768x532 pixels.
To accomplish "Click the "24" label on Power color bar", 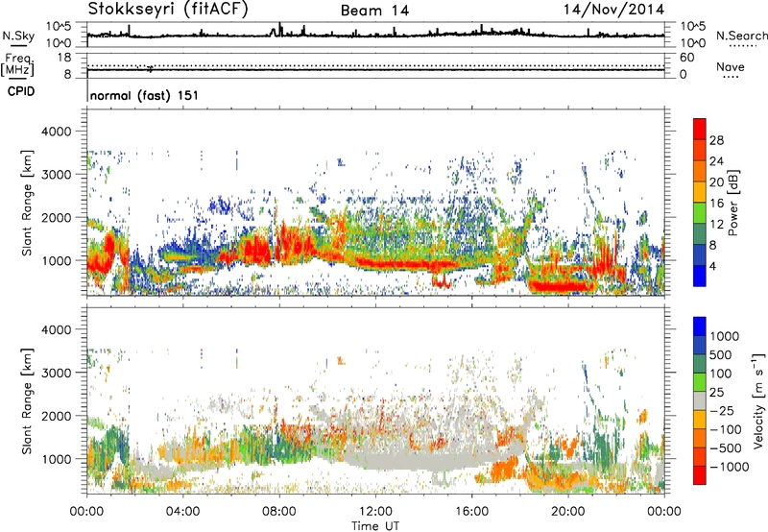I will click(716, 161).
